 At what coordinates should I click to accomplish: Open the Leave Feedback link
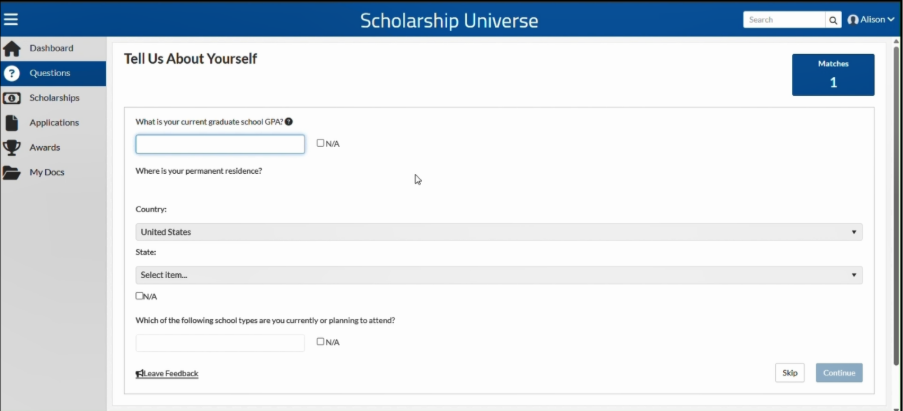pyautogui.click(x=167, y=374)
